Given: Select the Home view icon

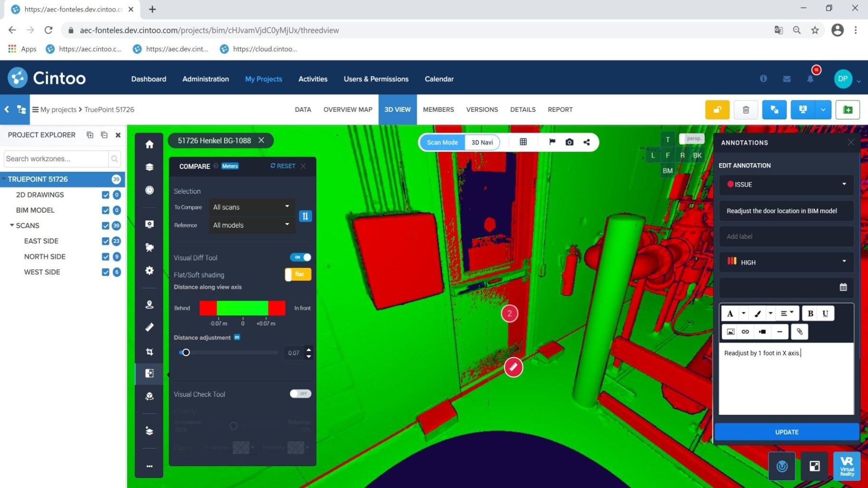Looking at the screenshot, I should click(x=149, y=144).
